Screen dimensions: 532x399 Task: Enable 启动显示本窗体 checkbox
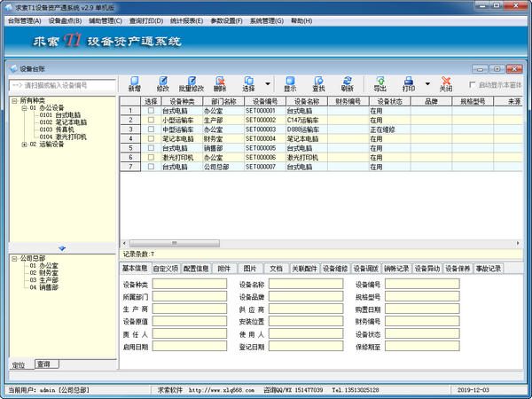[x=472, y=84]
